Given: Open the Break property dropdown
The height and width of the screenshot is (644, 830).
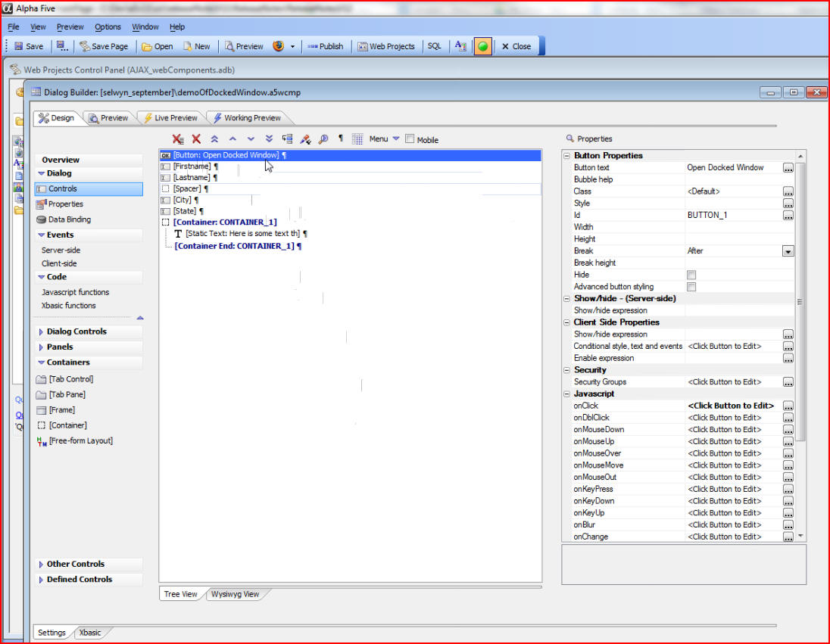Looking at the screenshot, I should pyautogui.click(x=788, y=251).
